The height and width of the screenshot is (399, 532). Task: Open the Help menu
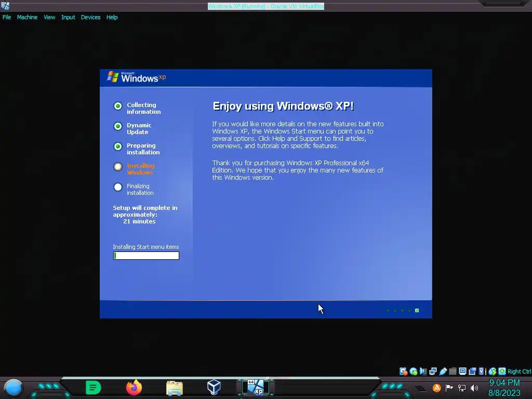click(x=112, y=17)
